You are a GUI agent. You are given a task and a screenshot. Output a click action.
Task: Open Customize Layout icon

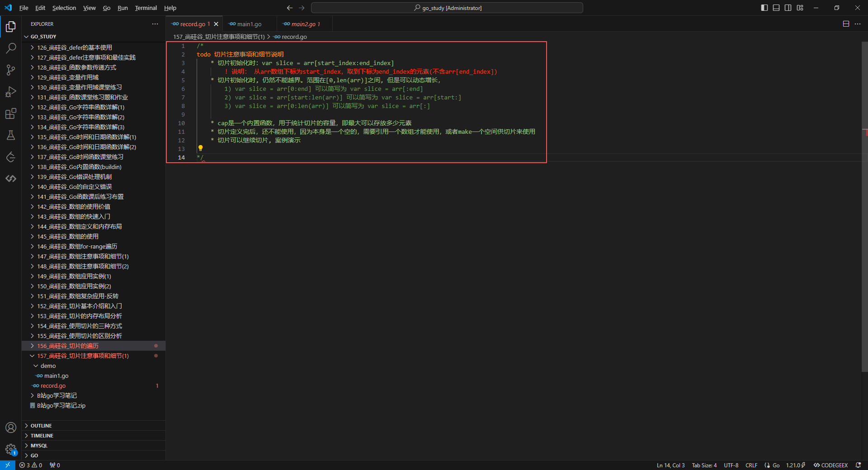tap(800, 8)
